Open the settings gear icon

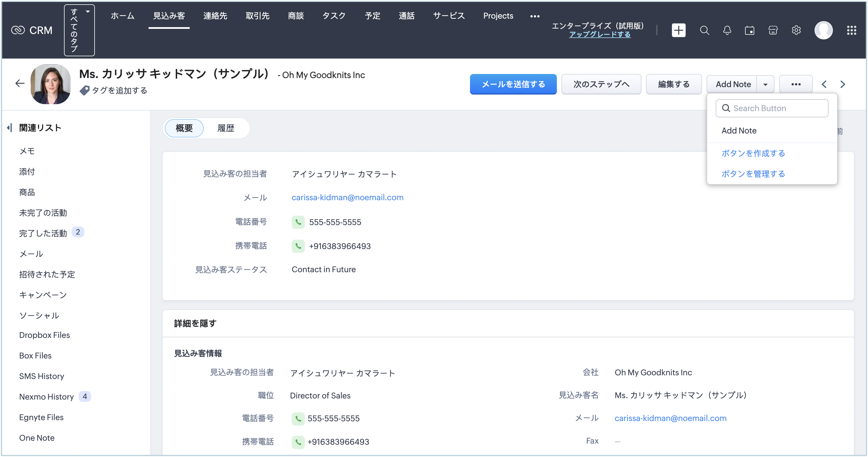[x=796, y=30]
